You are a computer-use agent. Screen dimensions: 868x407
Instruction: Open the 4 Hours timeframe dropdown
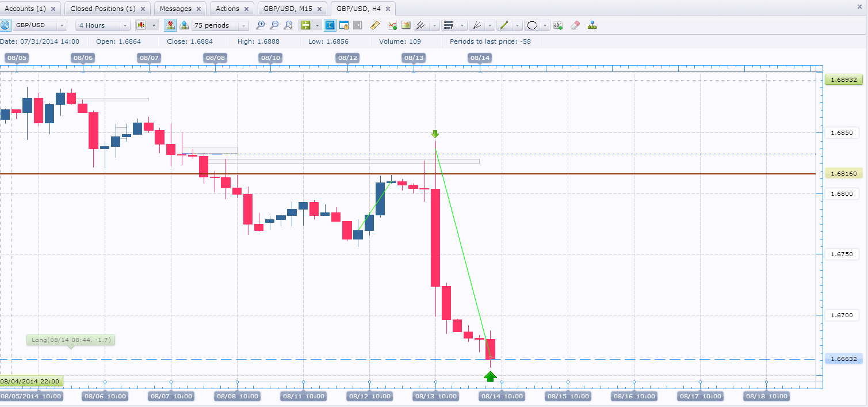coord(104,25)
